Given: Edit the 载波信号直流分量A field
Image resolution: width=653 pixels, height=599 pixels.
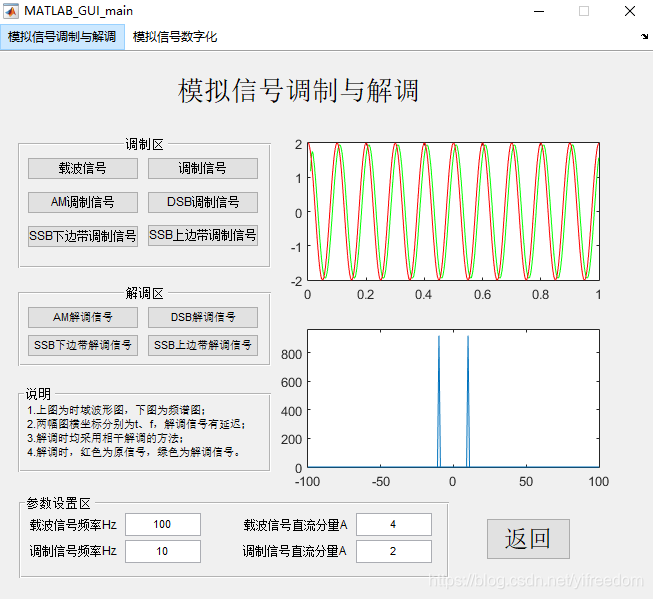Looking at the screenshot, I should click(x=394, y=524).
